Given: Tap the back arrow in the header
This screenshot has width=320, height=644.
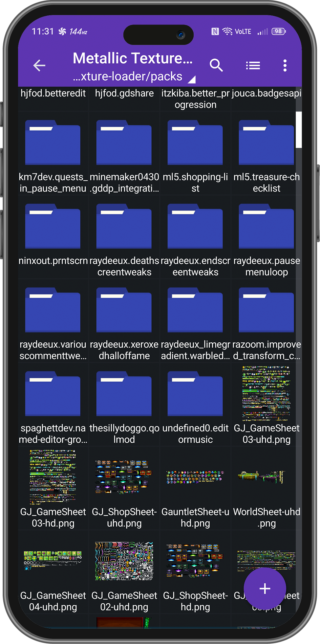Looking at the screenshot, I should (x=39, y=66).
